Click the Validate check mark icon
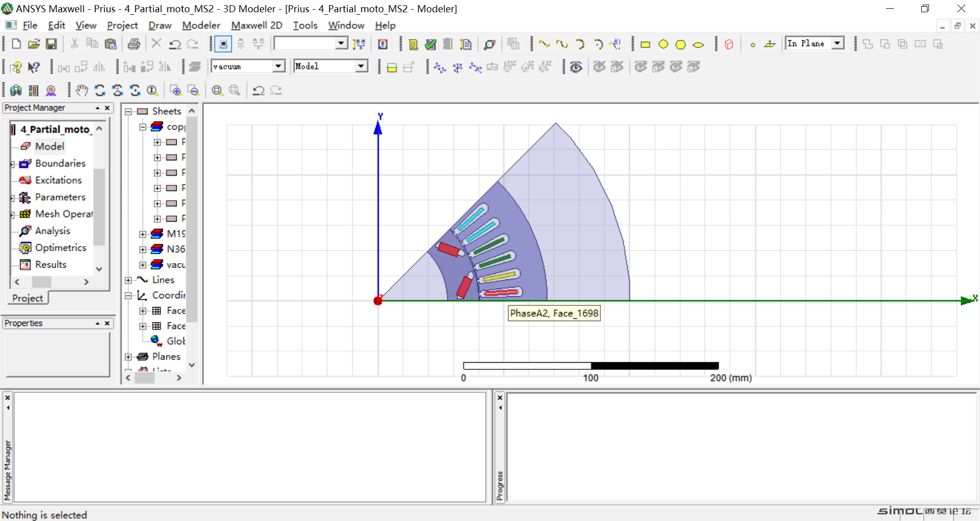The image size is (980, 521). [x=430, y=44]
